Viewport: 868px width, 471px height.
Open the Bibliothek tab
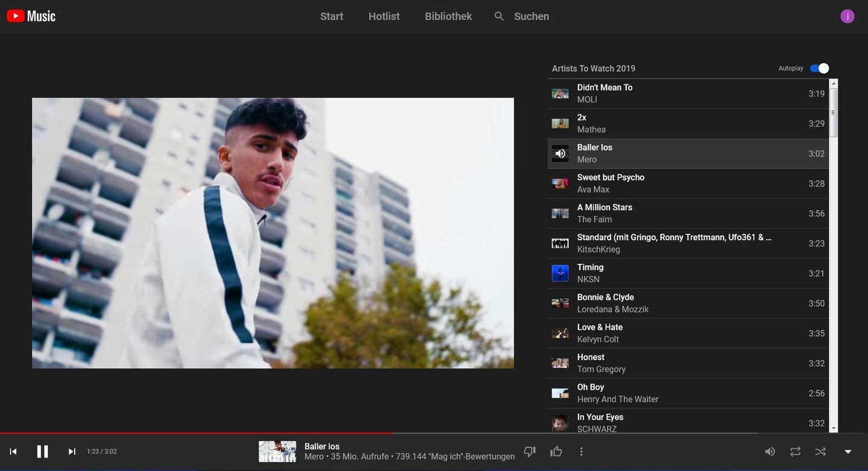pos(448,16)
